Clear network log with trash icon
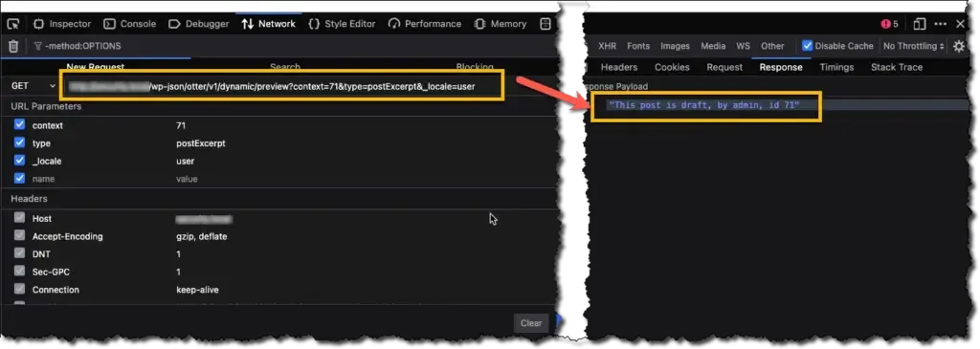The width and height of the screenshot is (980, 349). (x=13, y=46)
